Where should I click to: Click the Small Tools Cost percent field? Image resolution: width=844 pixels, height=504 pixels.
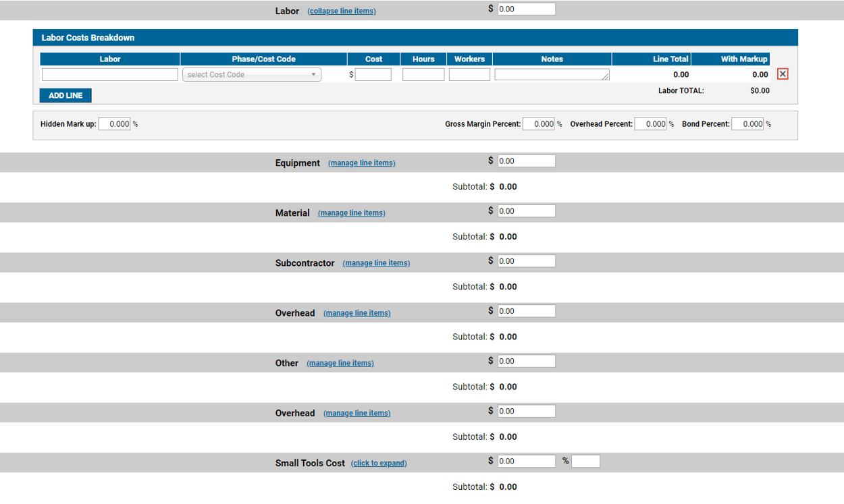pyautogui.click(x=585, y=461)
